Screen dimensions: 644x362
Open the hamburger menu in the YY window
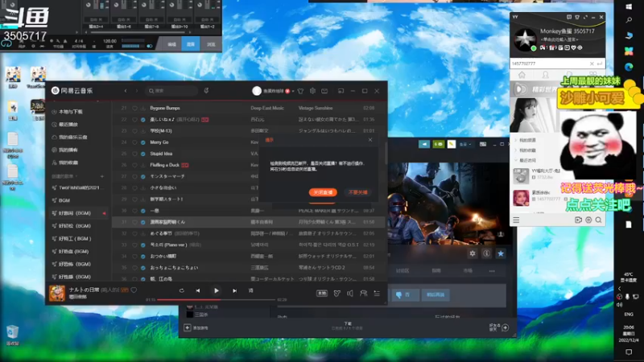(516, 220)
